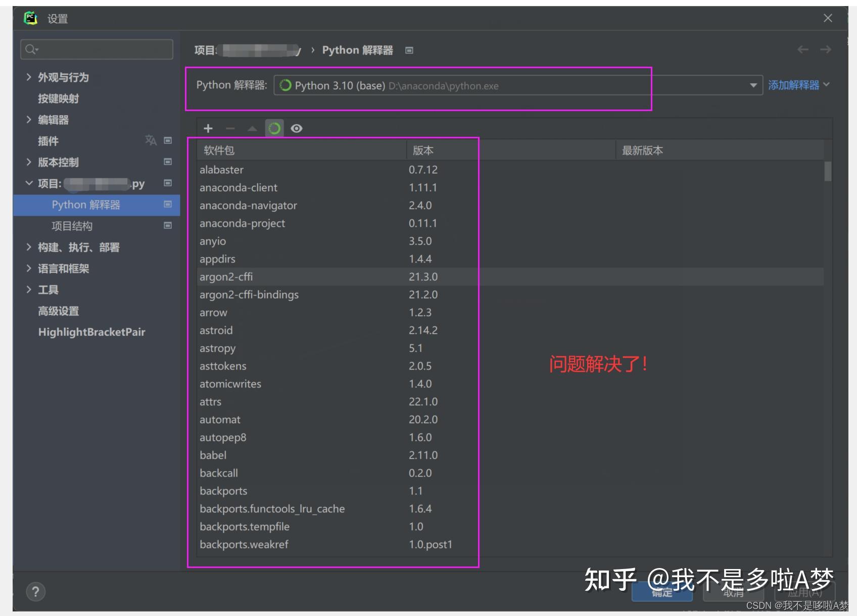The image size is (857, 616).
Task: Click the translate icon next to 插件
Action: [x=150, y=140]
